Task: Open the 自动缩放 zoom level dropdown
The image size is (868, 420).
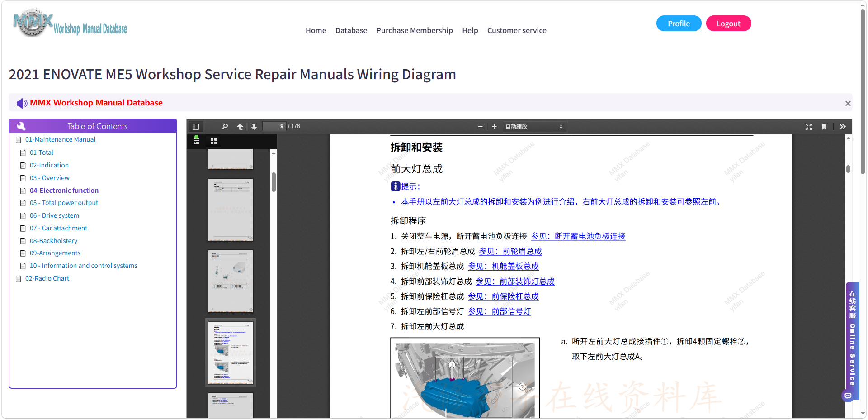Action: tap(534, 127)
